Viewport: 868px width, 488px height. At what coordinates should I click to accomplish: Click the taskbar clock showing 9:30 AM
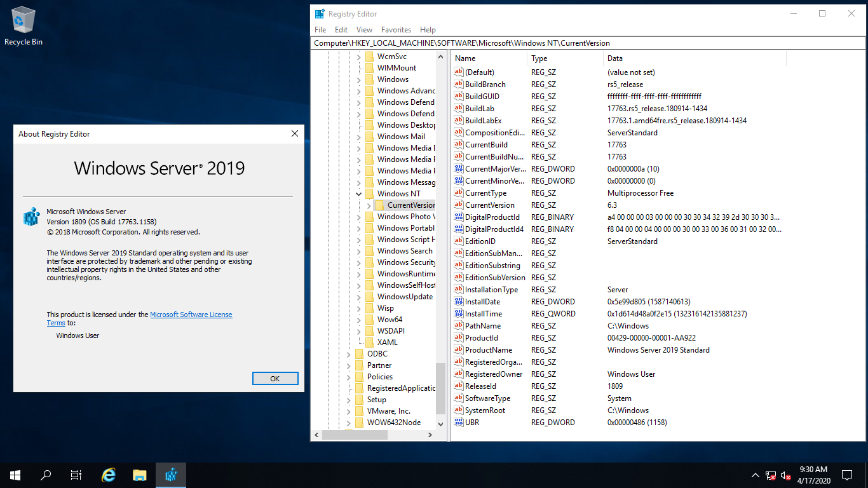coord(813,475)
